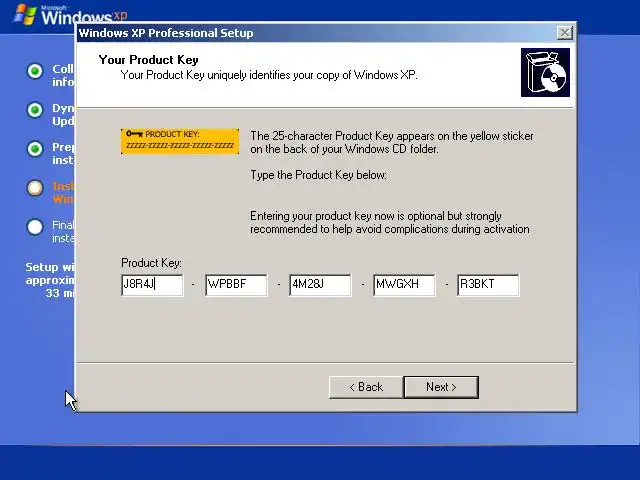Close the Windows XP Professional Setup dialog
Image resolution: width=640 pixels, height=480 pixels.
[564, 33]
